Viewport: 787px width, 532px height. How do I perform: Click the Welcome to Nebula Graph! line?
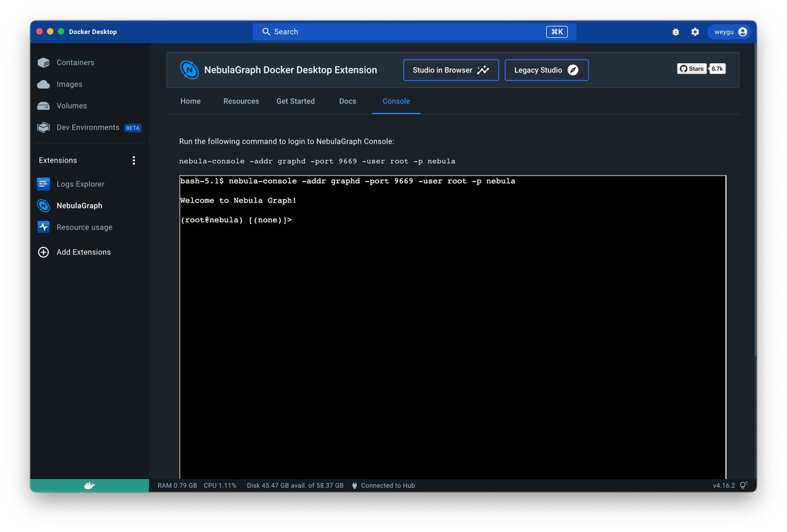pyautogui.click(x=238, y=201)
